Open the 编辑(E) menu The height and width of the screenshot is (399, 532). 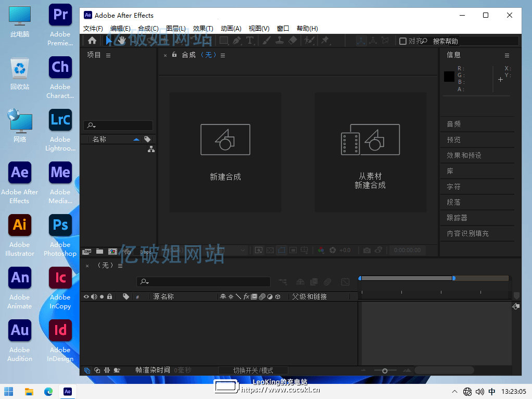[x=120, y=29]
